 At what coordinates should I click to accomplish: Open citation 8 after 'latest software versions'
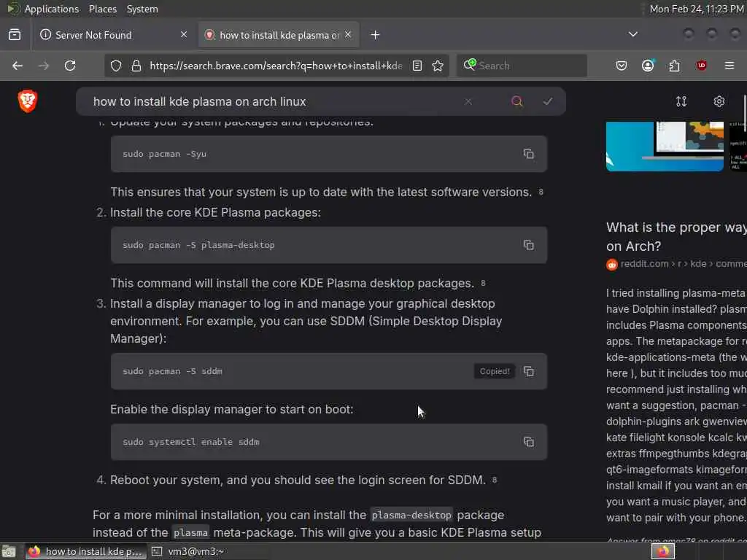point(541,192)
